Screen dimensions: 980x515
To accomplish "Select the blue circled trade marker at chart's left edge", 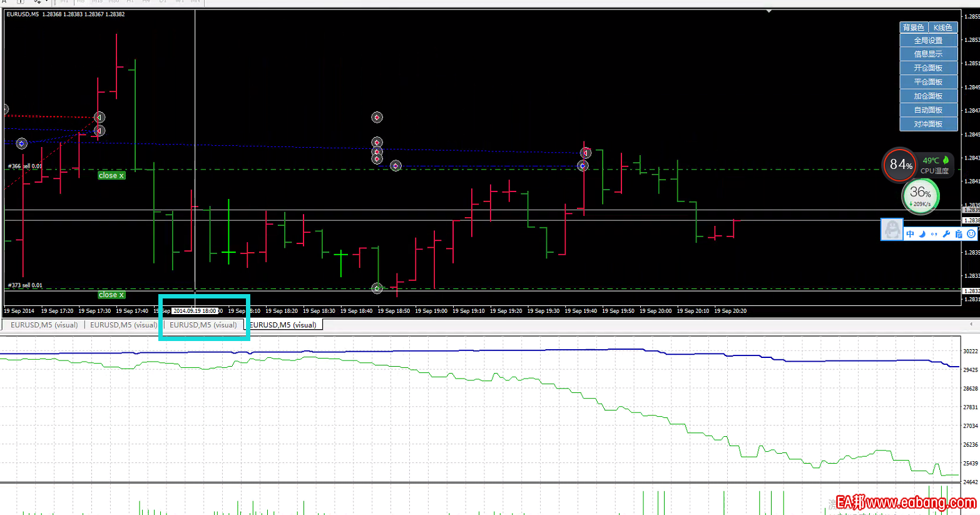I will click(x=21, y=144).
